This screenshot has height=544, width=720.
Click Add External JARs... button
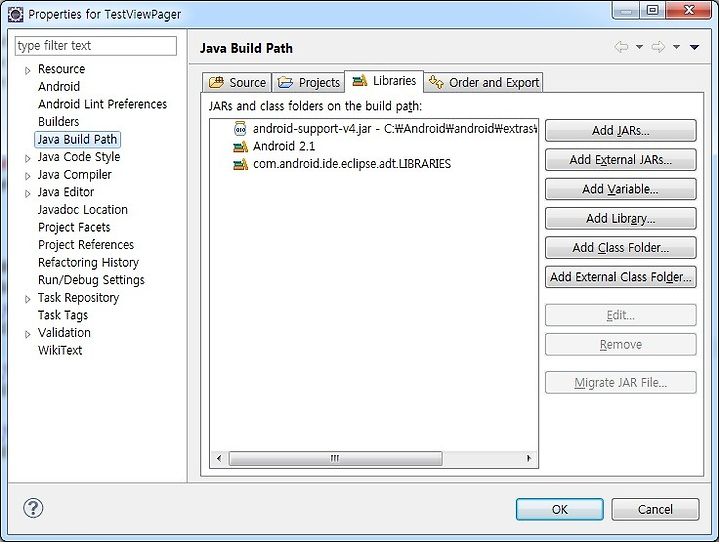[x=620, y=160]
